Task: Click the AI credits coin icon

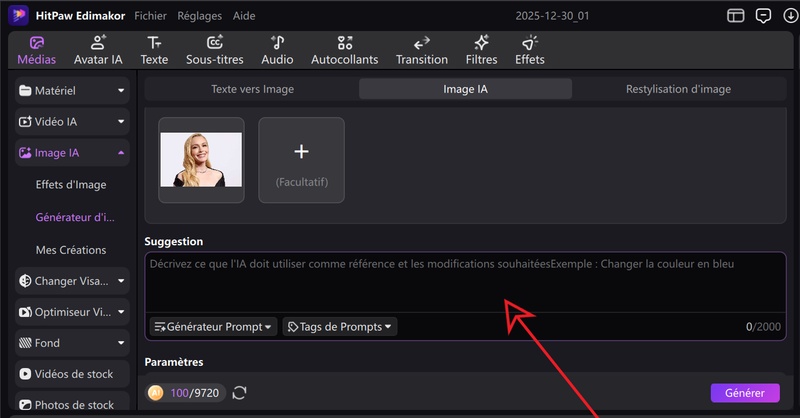Action: click(x=156, y=392)
